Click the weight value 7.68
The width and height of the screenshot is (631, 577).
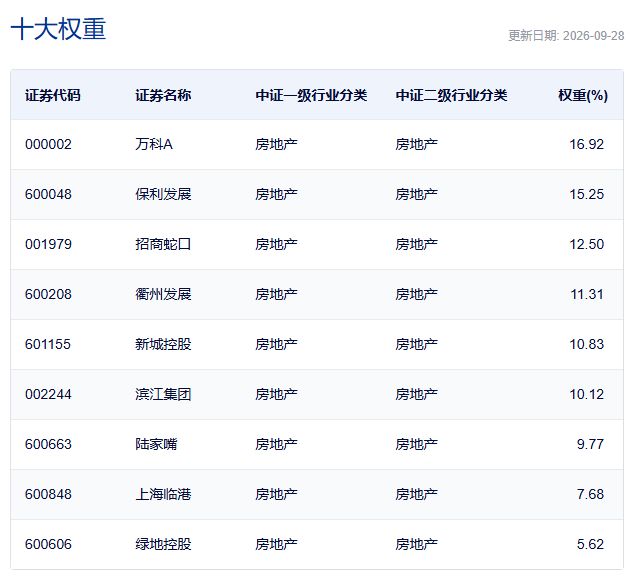(x=590, y=494)
